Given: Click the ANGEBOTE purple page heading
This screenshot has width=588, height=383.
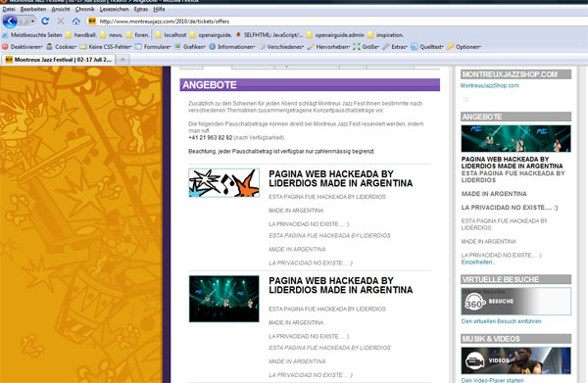Looking at the screenshot, I should point(310,84).
